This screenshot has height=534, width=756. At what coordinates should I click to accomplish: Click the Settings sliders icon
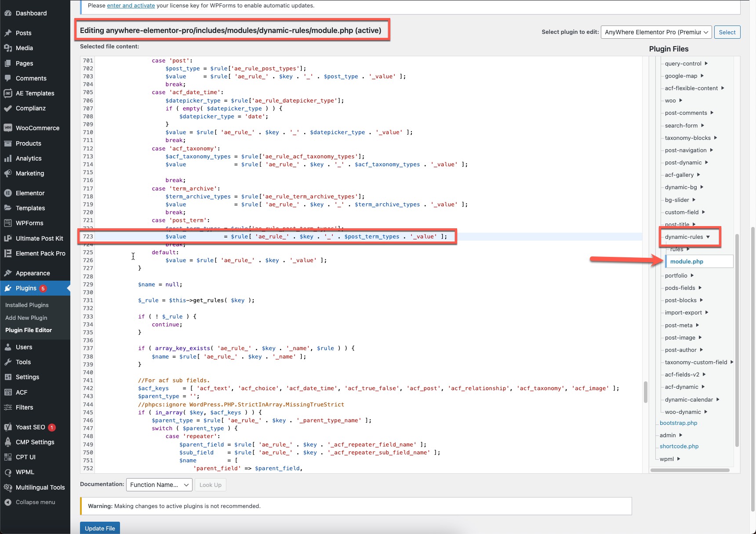coord(8,377)
